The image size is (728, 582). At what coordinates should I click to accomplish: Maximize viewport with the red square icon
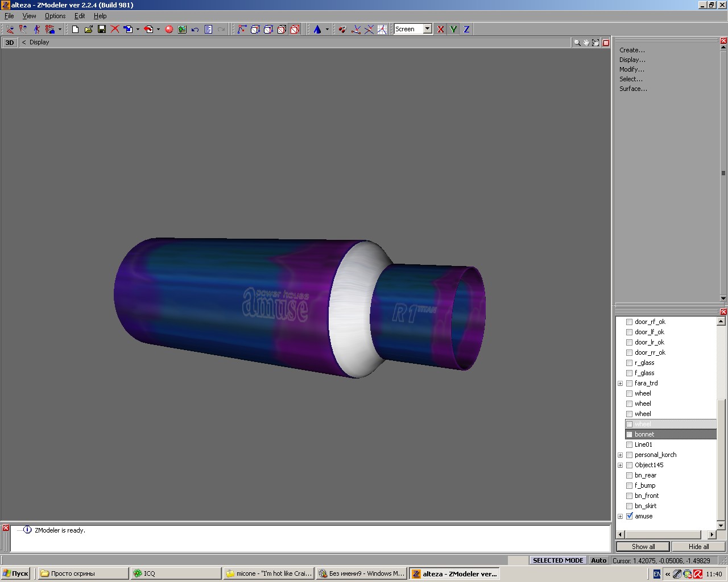pos(606,43)
